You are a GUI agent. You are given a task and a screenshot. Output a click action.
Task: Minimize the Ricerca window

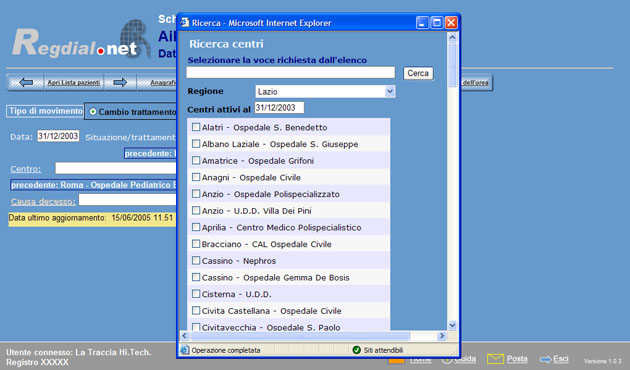(x=422, y=22)
